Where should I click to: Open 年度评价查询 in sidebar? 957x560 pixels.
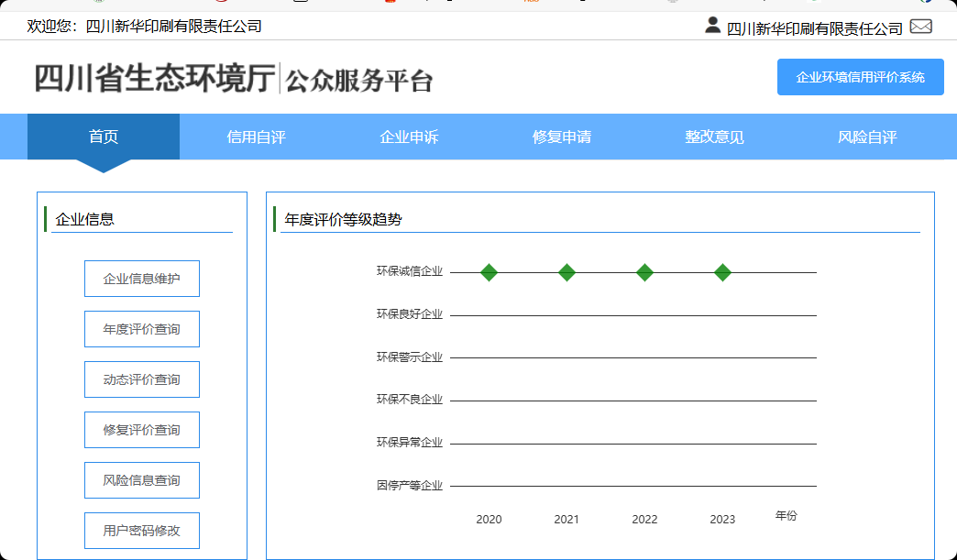142,329
